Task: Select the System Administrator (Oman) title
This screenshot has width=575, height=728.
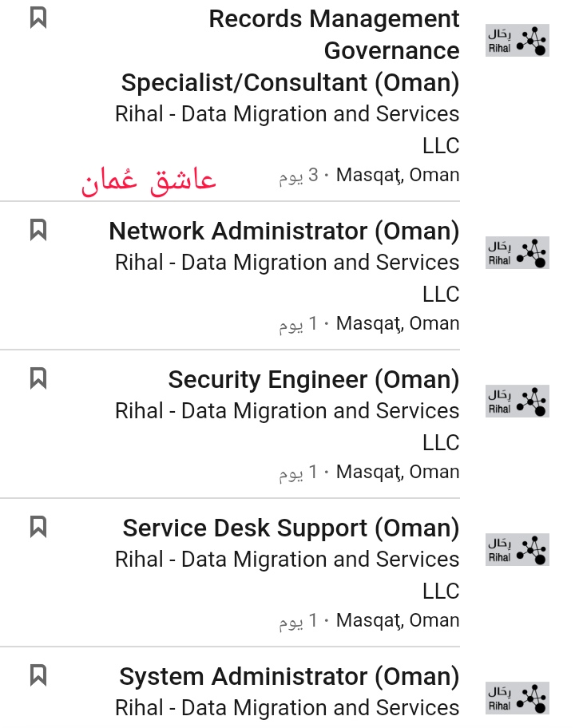Action: [289, 676]
